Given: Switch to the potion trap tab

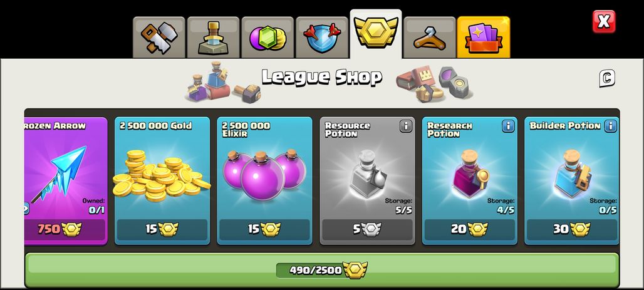Looking at the screenshot, I should tap(213, 38).
